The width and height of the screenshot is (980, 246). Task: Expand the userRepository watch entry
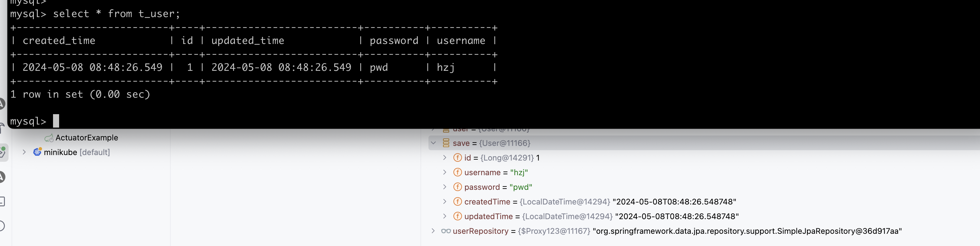coord(433,231)
